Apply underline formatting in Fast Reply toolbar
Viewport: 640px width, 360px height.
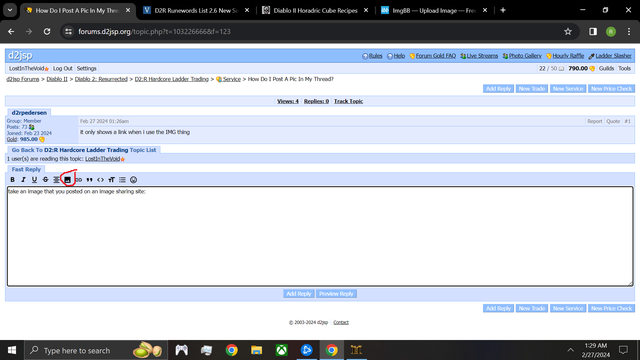34,180
